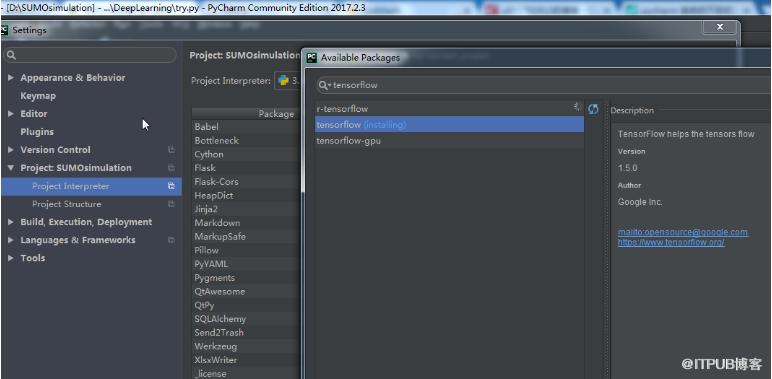Viewport: 772px width, 379px height.
Task: Click the package search field containing tensorflow
Action: (x=544, y=85)
